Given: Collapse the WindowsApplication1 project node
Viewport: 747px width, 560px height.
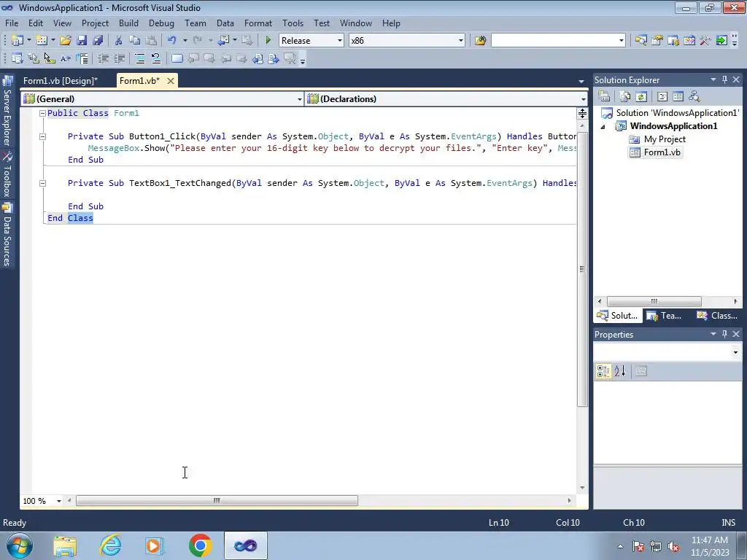Looking at the screenshot, I should pyautogui.click(x=603, y=127).
